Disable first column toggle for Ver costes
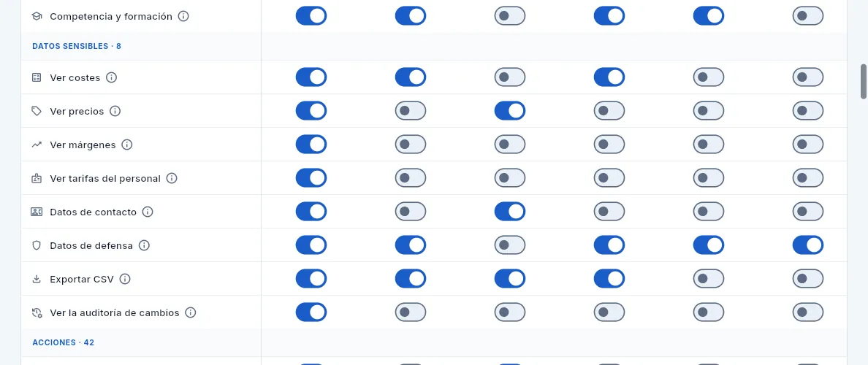 click(311, 77)
